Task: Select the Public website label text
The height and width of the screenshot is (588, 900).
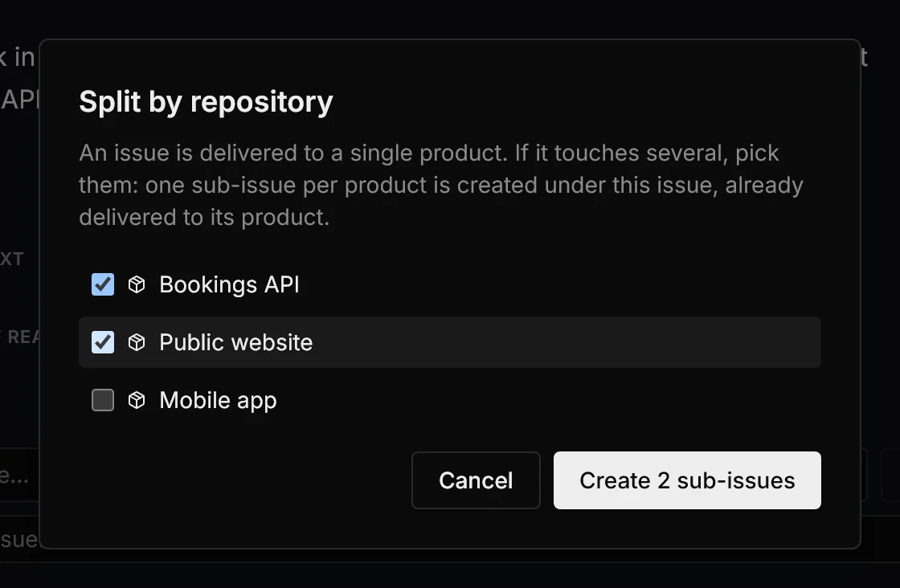Action: click(x=236, y=342)
